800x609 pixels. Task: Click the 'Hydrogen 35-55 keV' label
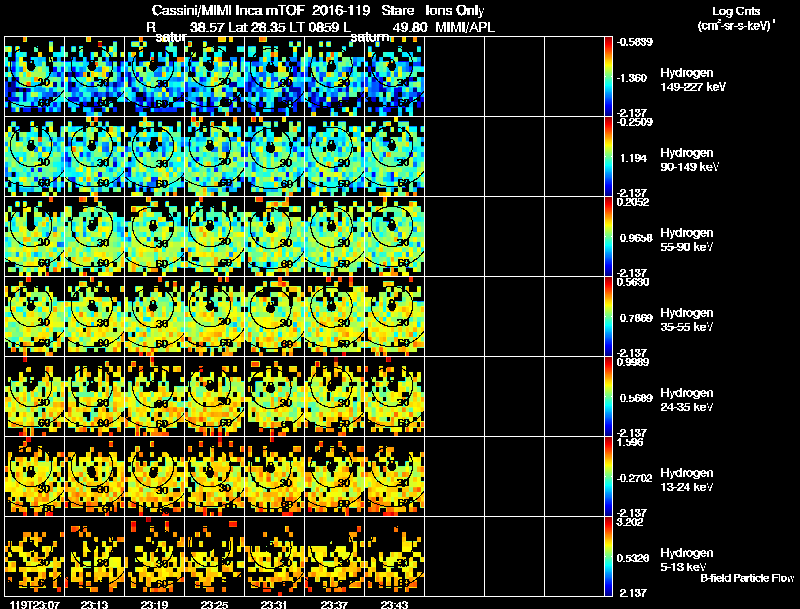[x=687, y=320]
